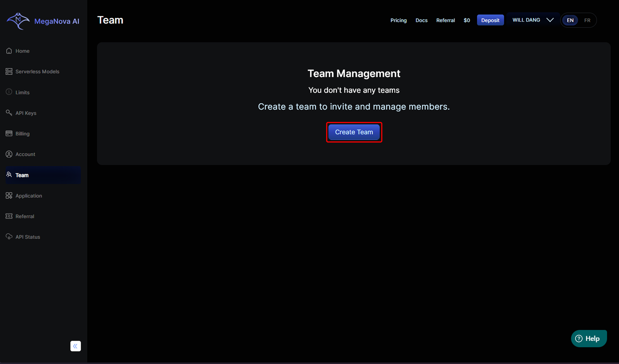Screen dimensions: 619x364
Task: Expand the WILL DANG user dropdown
Action: [533, 20]
